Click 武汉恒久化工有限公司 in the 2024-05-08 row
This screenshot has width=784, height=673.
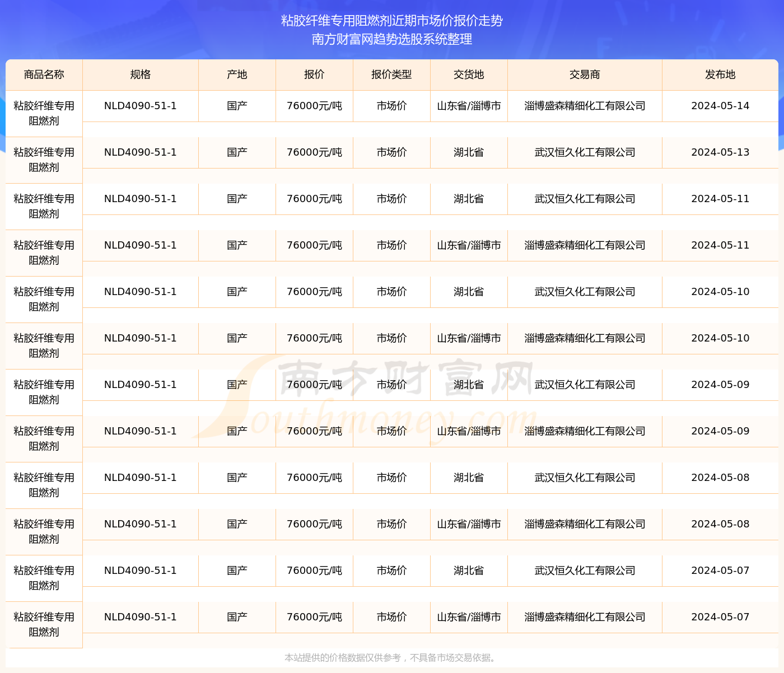[585, 478]
